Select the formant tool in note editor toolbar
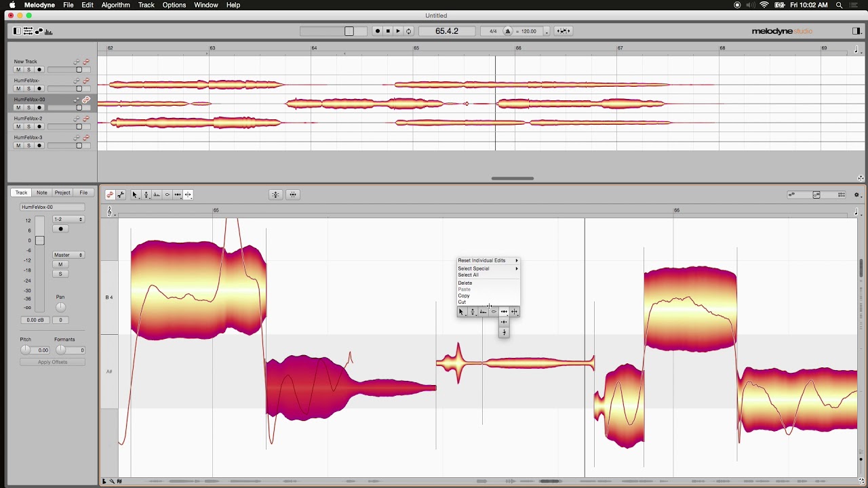 click(x=157, y=195)
